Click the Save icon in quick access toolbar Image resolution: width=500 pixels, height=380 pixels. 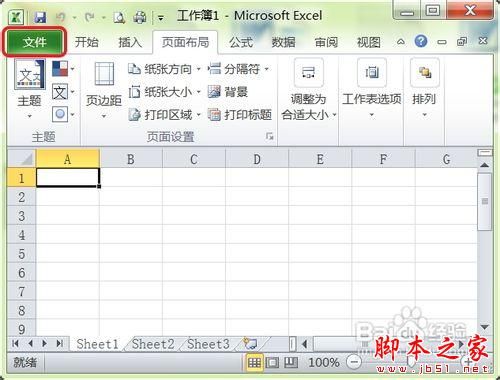tap(40, 17)
